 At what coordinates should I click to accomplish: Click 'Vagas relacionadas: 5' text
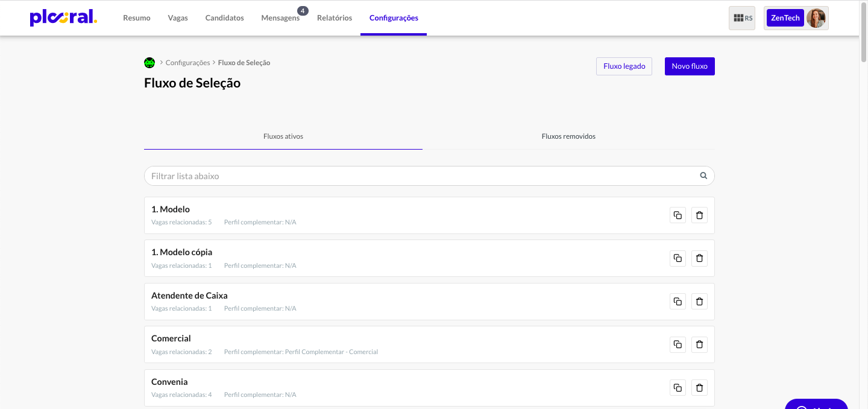click(181, 222)
